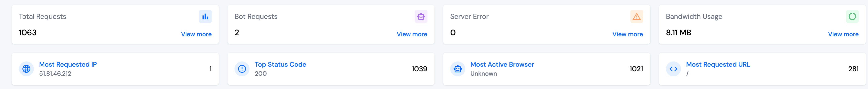Open View more for Bandwidth Usage
868x89 pixels.
tap(843, 34)
